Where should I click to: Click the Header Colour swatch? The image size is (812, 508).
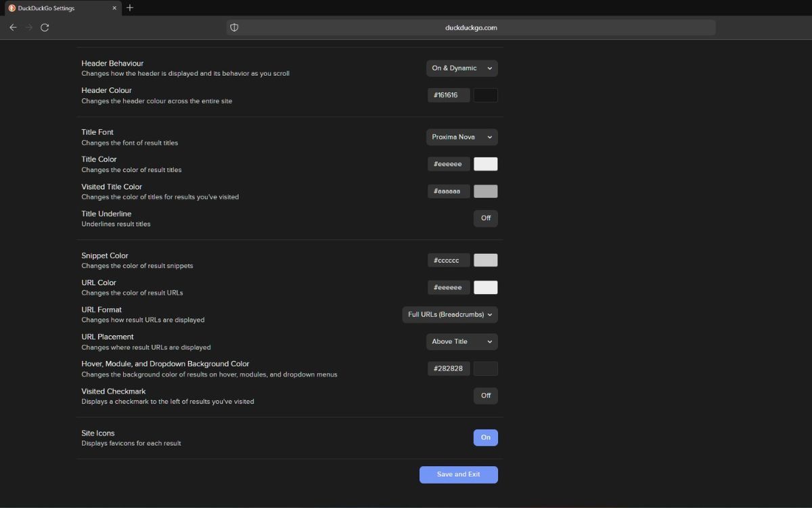[485, 95]
